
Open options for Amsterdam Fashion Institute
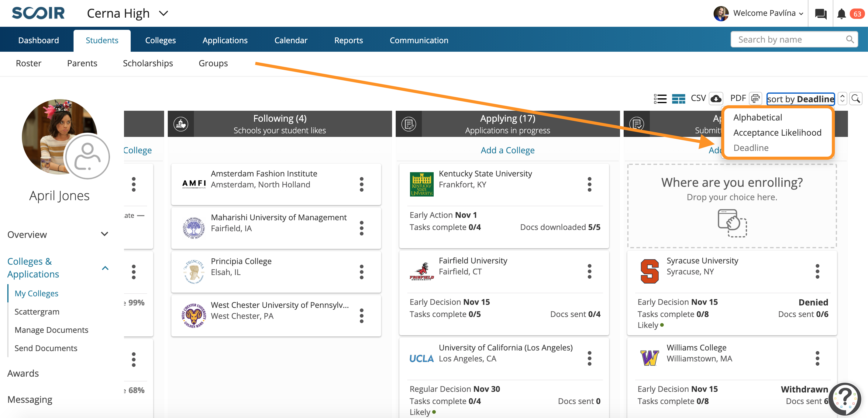click(x=362, y=184)
